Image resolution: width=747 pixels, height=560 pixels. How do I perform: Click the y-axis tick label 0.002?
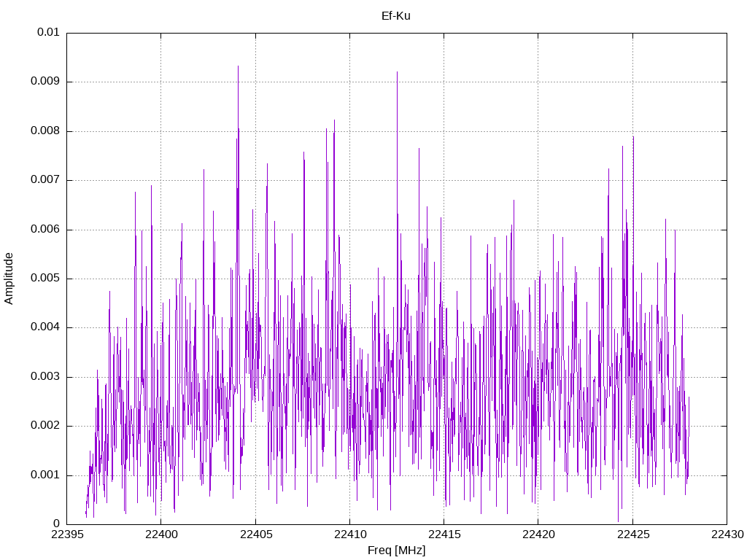45,426
